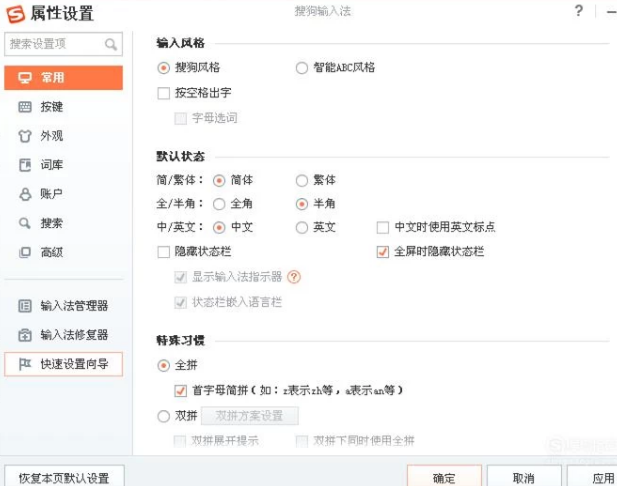
Task: Launch 输入法修复器 from sidebar
Action: tap(63, 335)
